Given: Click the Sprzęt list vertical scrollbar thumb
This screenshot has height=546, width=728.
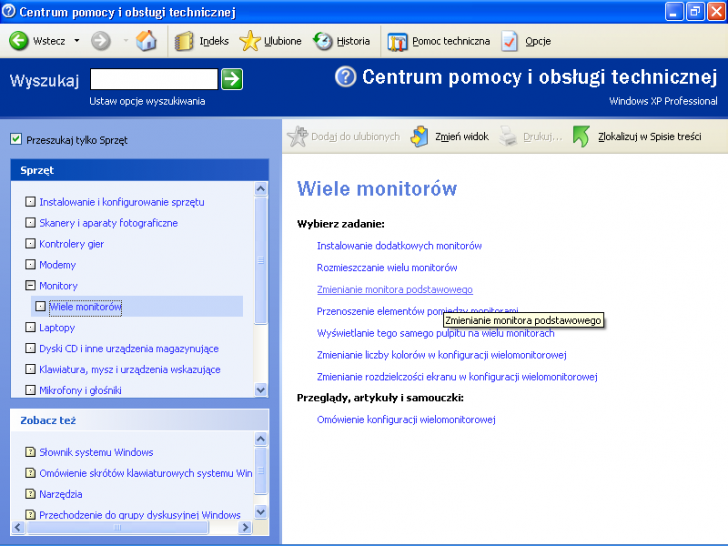Looking at the screenshot, I should [261, 260].
